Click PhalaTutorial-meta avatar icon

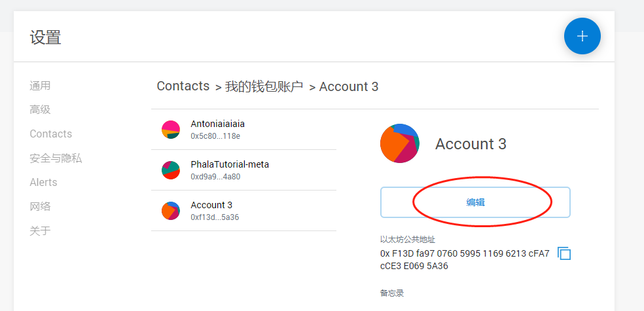171,170
